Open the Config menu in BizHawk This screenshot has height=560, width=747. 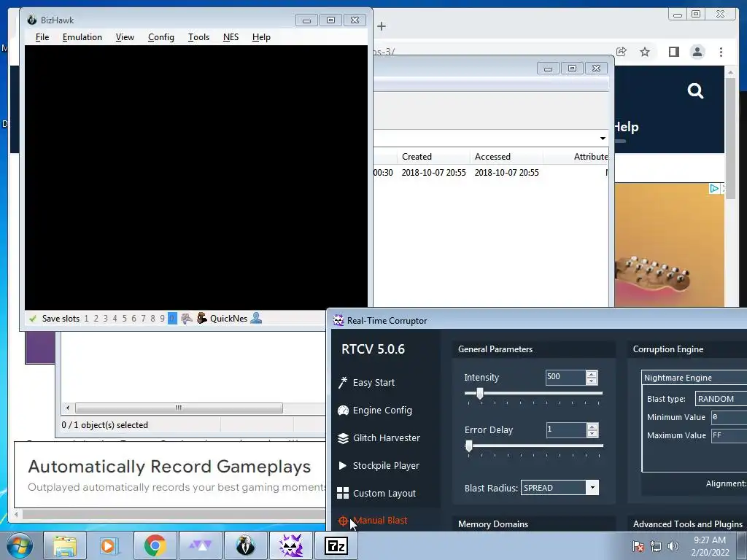(x=161, y=37)
